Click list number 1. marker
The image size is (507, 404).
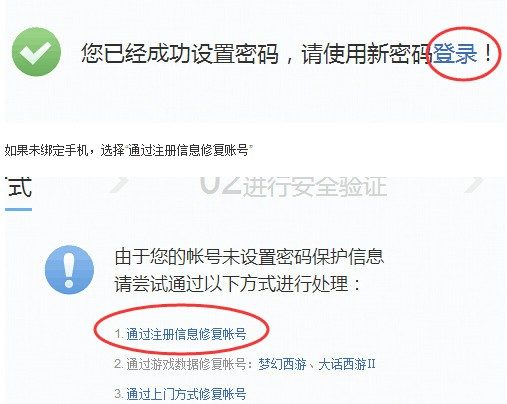(x=119, y=334)
